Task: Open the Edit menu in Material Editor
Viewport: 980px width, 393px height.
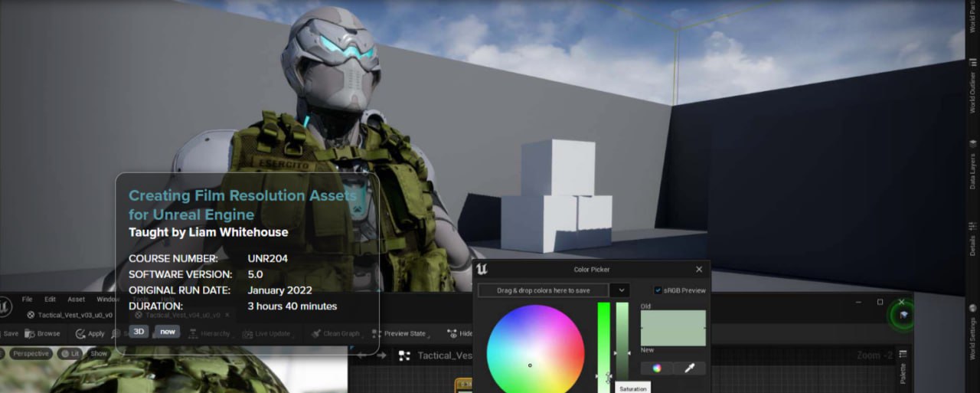Action: [x=50, y=300]
